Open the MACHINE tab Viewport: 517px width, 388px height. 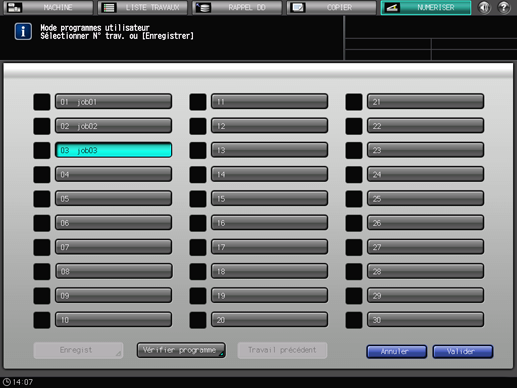pyautogui.click(x=48, y=7)
